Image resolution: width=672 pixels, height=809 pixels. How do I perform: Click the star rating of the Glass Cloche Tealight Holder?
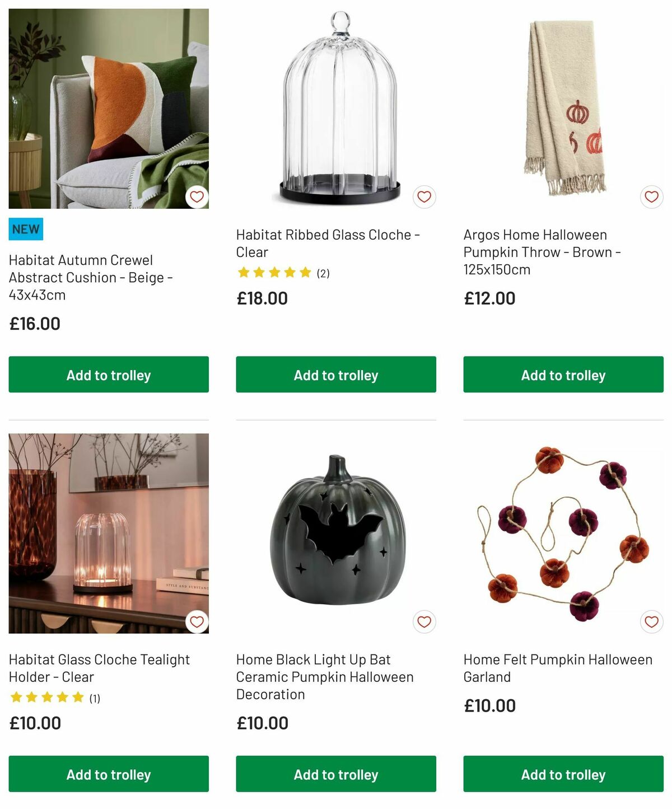point(46,697)
